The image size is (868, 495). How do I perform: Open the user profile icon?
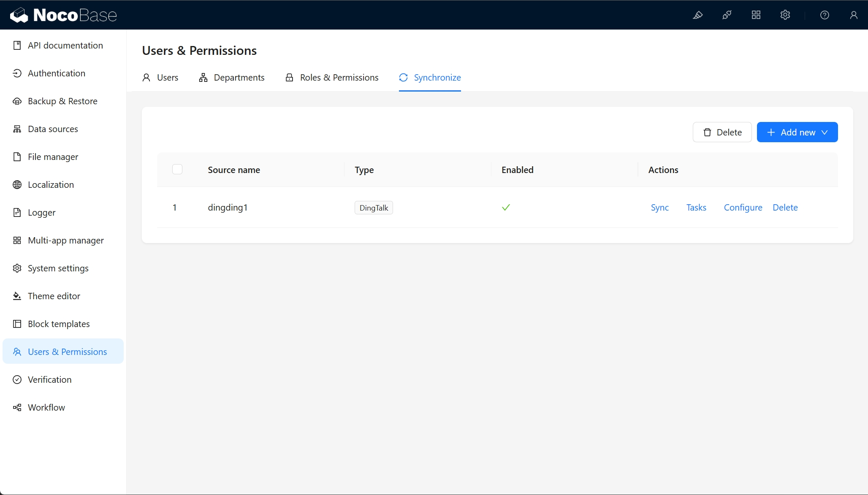(x=853, y=15)
